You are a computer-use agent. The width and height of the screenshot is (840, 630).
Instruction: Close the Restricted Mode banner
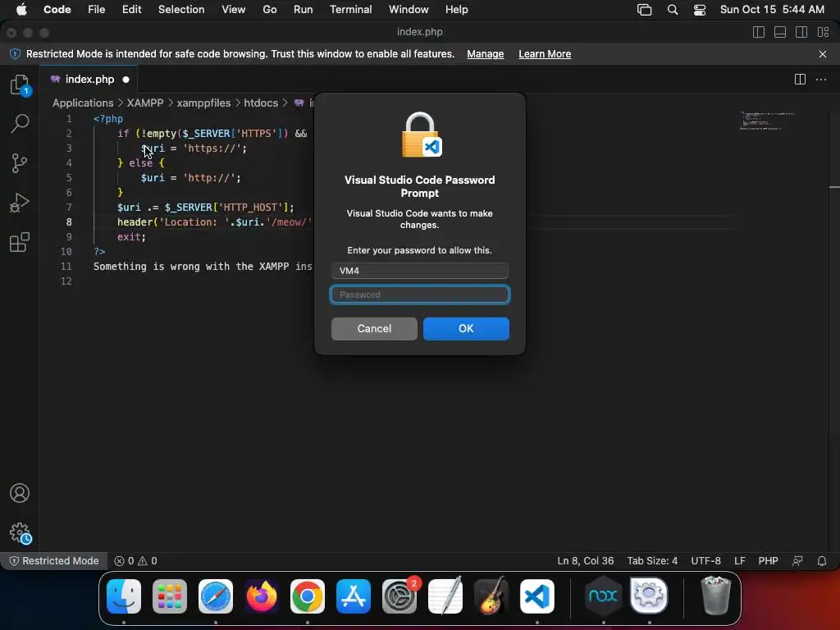point(823,54)
